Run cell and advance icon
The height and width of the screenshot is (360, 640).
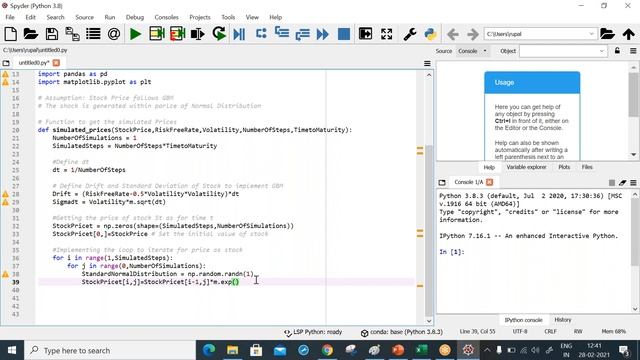click(178, 34)
